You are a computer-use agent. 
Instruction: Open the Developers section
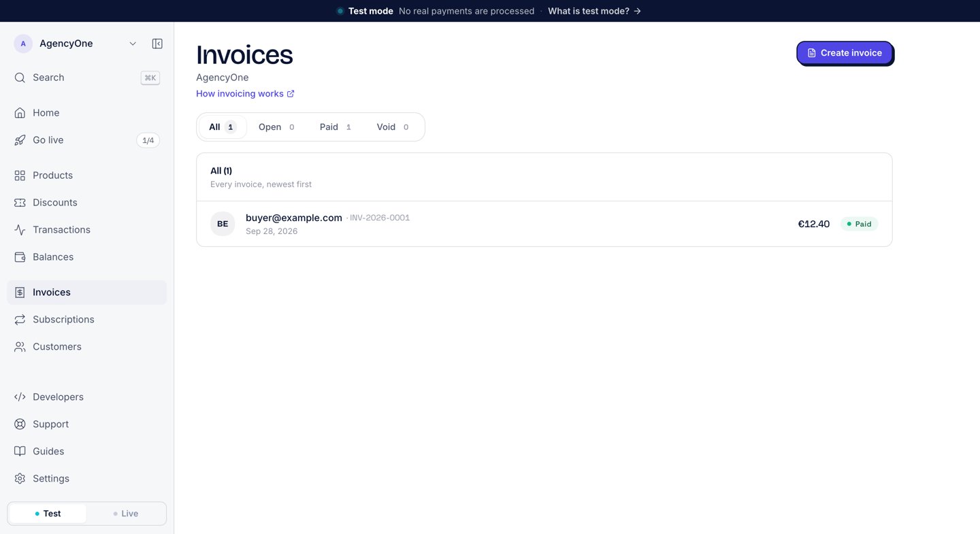pos(86,397)
